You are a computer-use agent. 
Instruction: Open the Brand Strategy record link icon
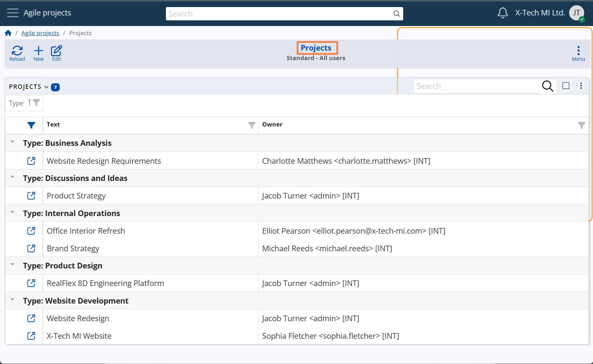(x=31, y=248)
